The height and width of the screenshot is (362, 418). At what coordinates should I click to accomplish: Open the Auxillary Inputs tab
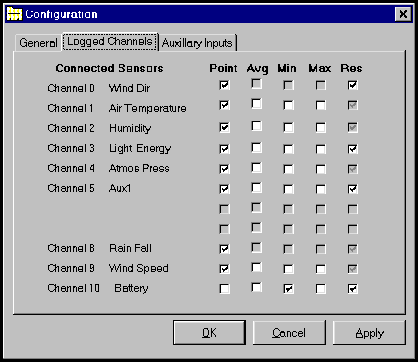pos(197,43)
